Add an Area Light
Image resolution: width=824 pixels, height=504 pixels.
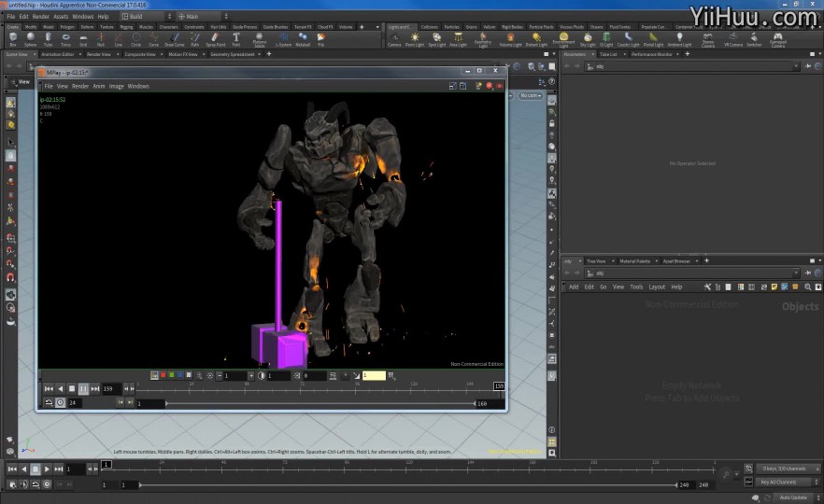(458, 39)
